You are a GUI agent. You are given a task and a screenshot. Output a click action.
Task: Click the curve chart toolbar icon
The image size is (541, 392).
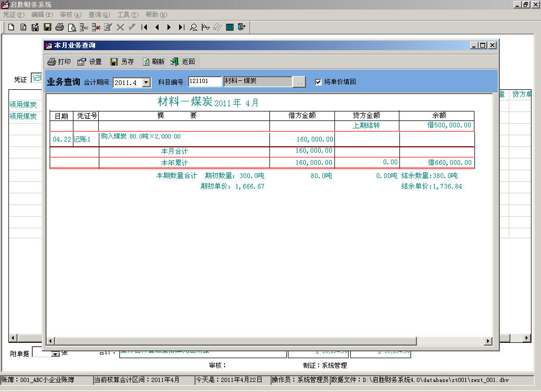tap(206, 27)
